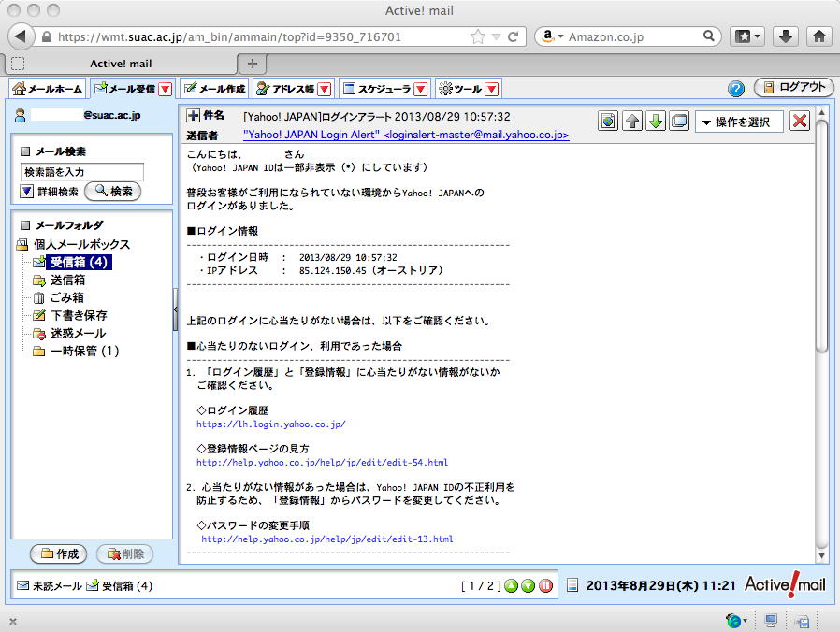Viewport: 840px width, 632px height.
Task: Click the blue help question mark icon
Action: tap(736, 89)
